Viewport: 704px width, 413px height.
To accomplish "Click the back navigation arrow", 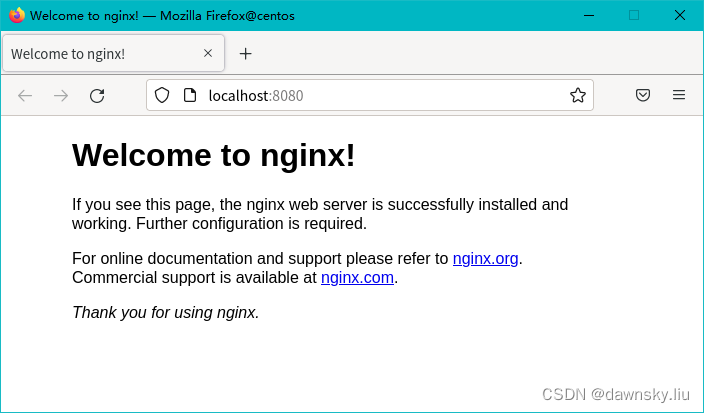I will (25, 96).
